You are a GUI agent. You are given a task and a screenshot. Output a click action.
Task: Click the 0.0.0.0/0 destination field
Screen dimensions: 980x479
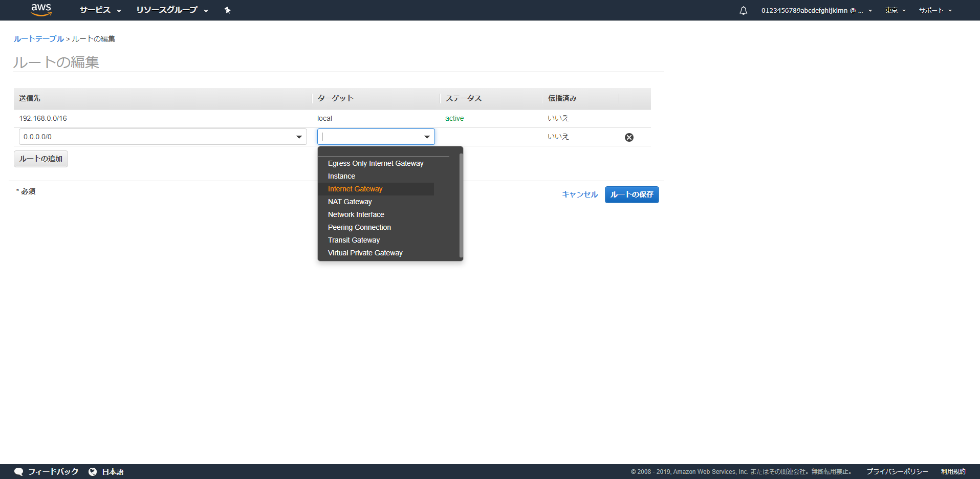pyautogui.click(x=156, y=137)
